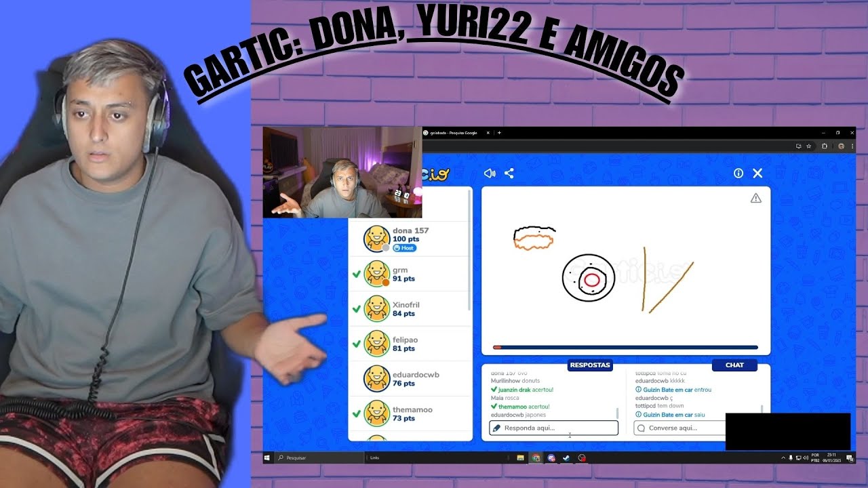The image size is (868, 488).
Task: Click the Converse aqui chat field
Action: click(679, 428)
